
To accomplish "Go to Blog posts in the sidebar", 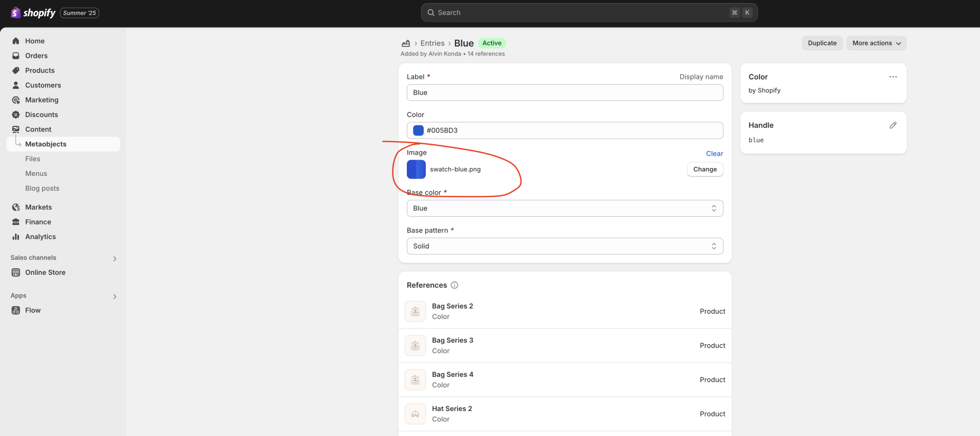I will 42,188.
